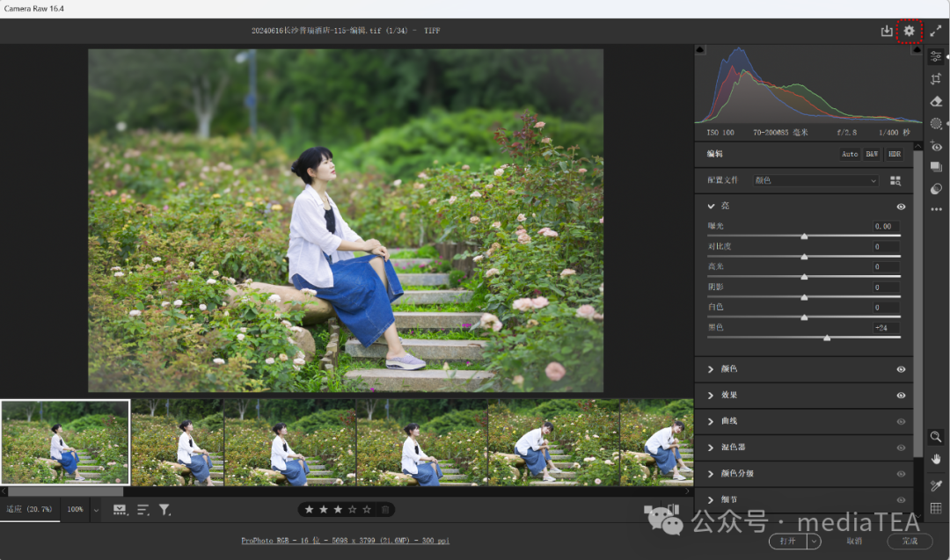Browse profiles grid icon next to 配置文件
The width and height of the screenshot is (950, 560).
pyautogui.click(x=895, y=180)
